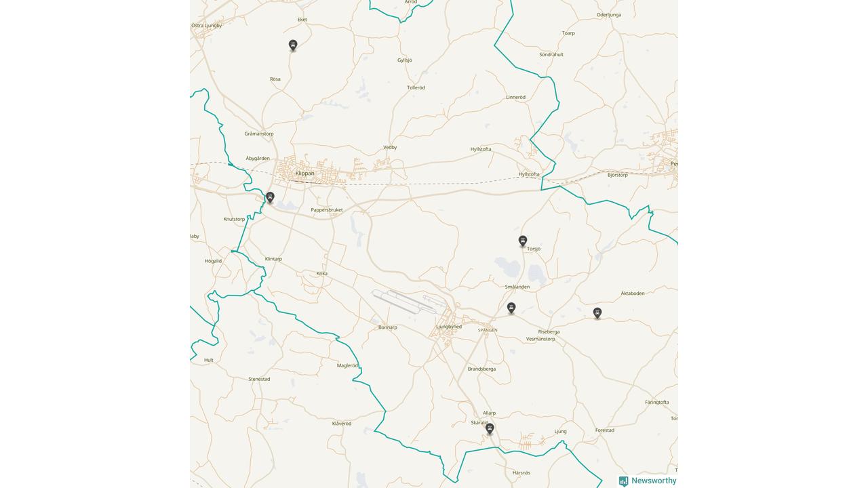The width and height of the screenshot is (868, 488).
Task: Click the car marker near Eket
Action: pos(293,45)
